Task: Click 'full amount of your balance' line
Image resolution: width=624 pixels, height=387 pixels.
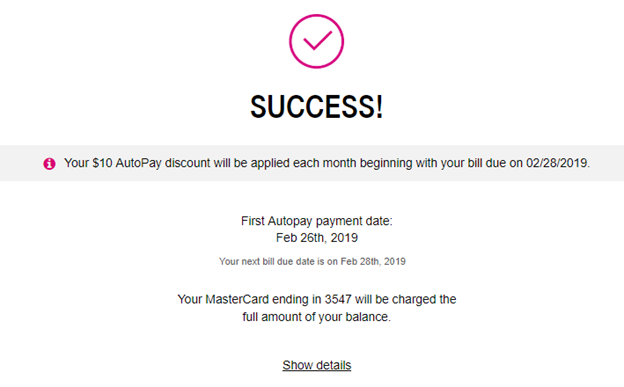Action: 317,317
